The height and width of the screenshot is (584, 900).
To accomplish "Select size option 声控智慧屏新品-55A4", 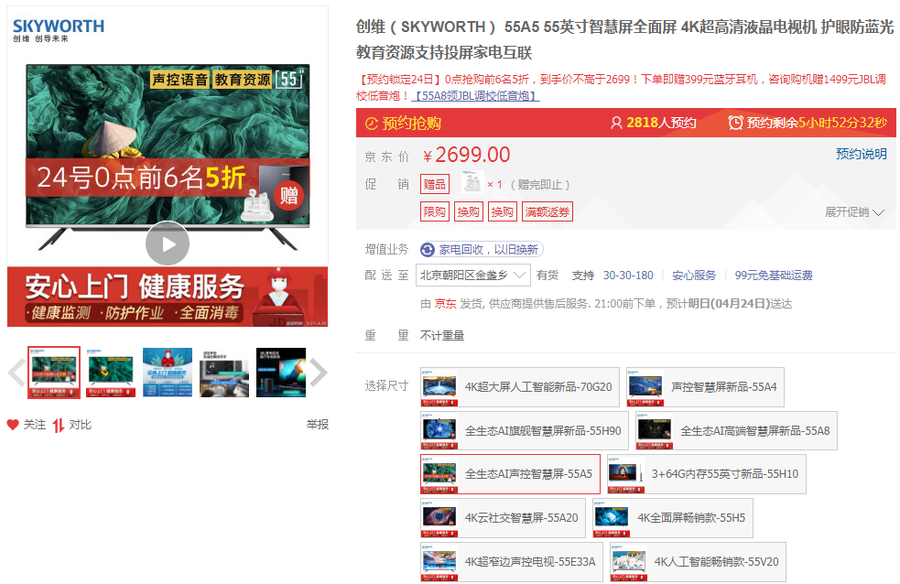I will coord(705,387).
